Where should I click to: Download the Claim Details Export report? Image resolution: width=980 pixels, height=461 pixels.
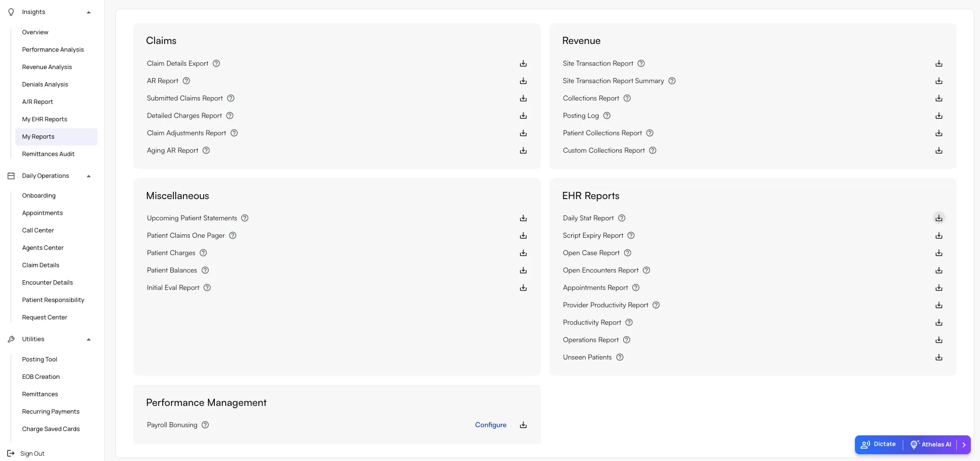(523, 63)
